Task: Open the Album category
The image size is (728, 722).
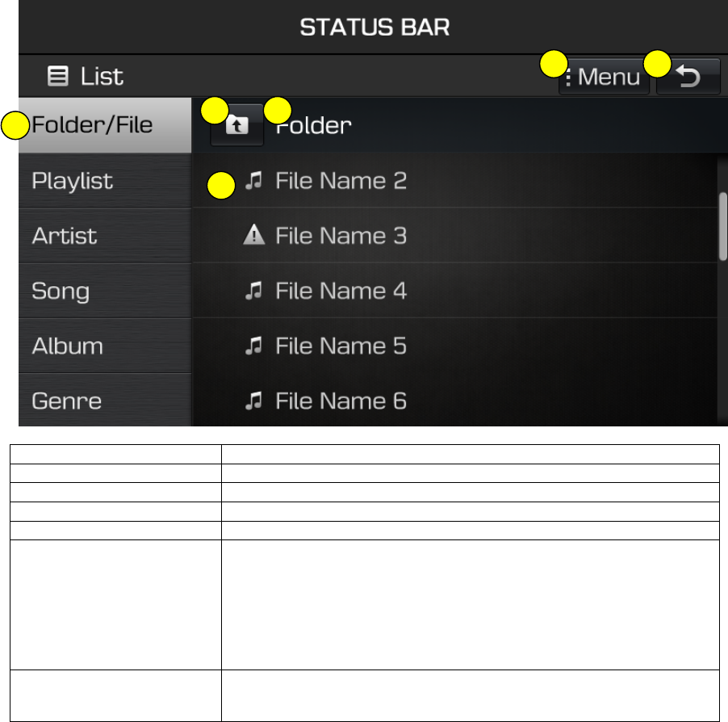Action: [105, 346]
